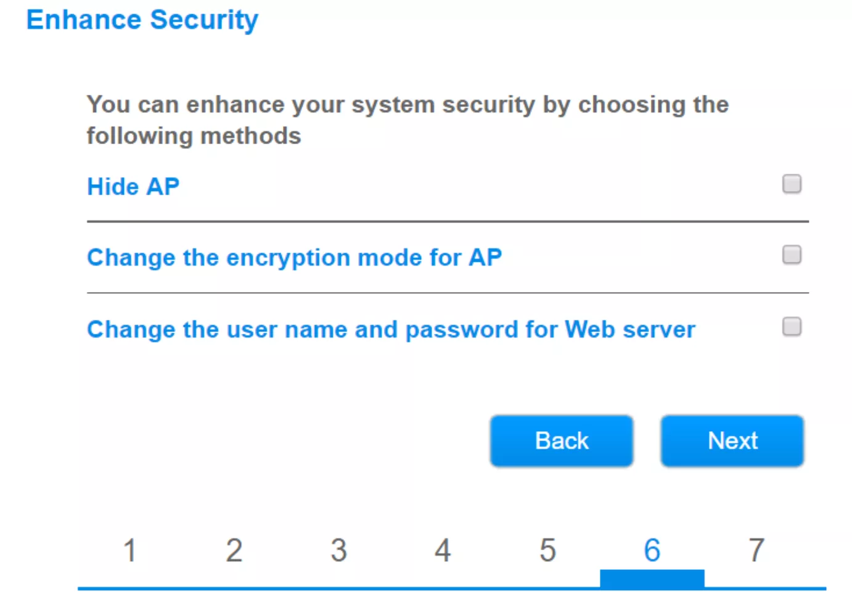Click the current step 6 indicator

(x=652, y=550)
